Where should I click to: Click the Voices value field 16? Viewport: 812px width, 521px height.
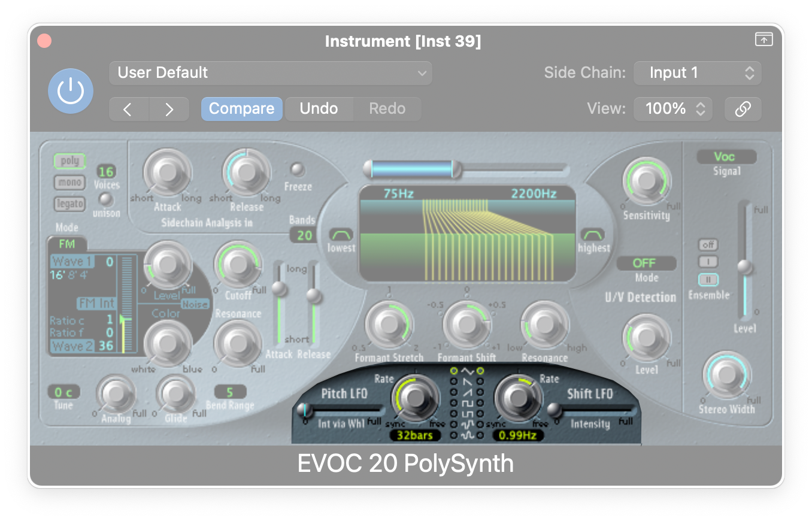106,172
